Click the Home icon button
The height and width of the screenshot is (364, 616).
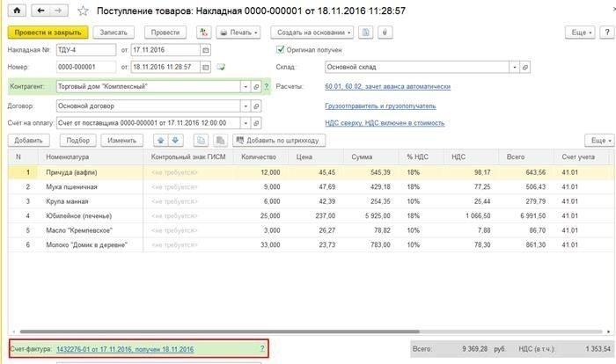16,11
